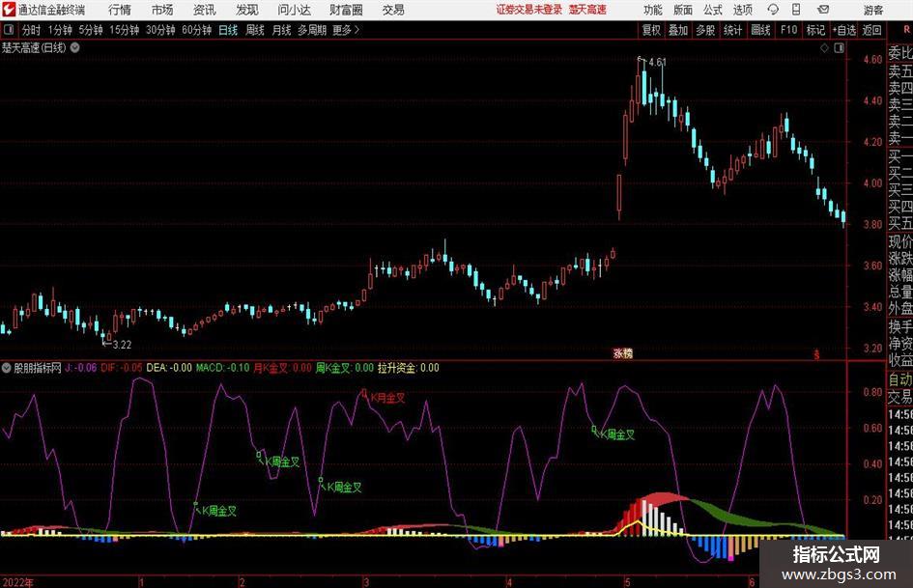Open the 功能 menu
The image size is (913, 588).
[x=653, y=10]
